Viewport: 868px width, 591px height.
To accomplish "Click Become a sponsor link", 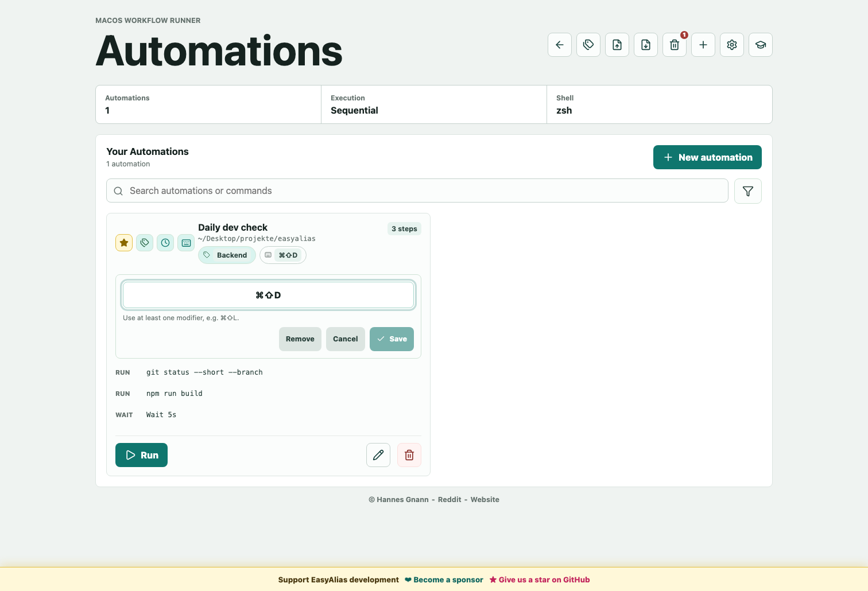I will [444, 580].
